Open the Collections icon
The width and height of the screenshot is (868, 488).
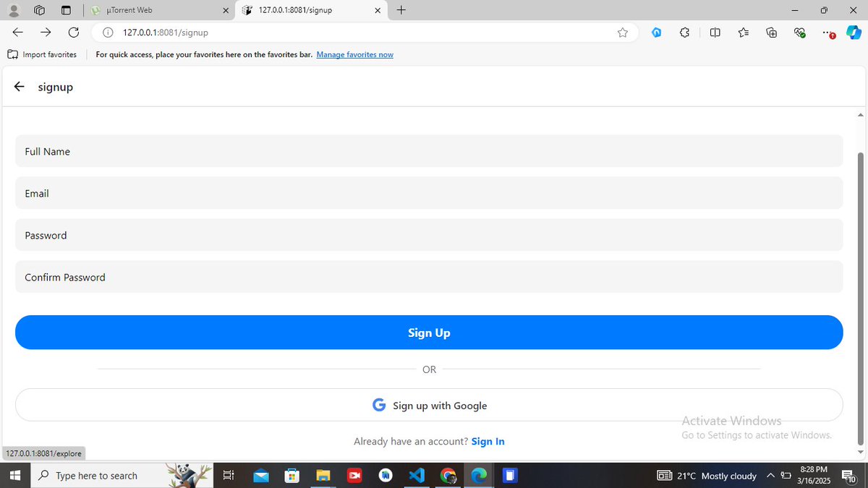(x=772, y=32)
